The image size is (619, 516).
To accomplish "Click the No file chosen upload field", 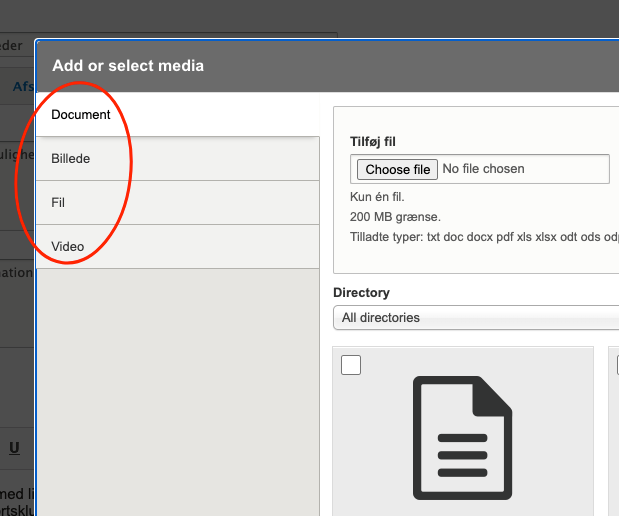I will pyautogui.click(x=483, y=169).
